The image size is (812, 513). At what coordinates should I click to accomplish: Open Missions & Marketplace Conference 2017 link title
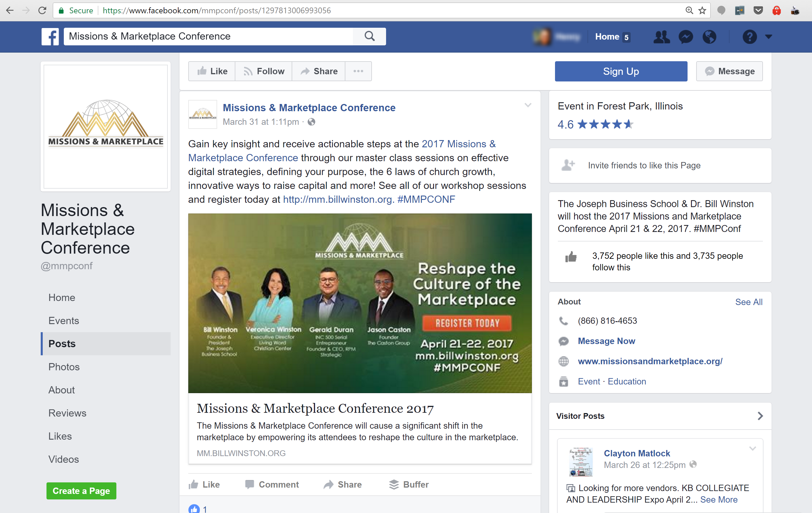coord(315,408)
